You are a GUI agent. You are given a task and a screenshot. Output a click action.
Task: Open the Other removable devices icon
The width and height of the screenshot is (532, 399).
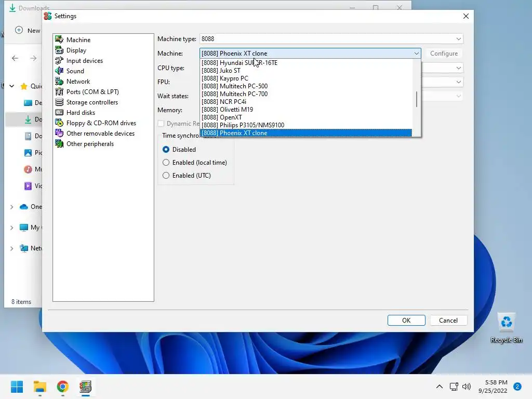59,134
